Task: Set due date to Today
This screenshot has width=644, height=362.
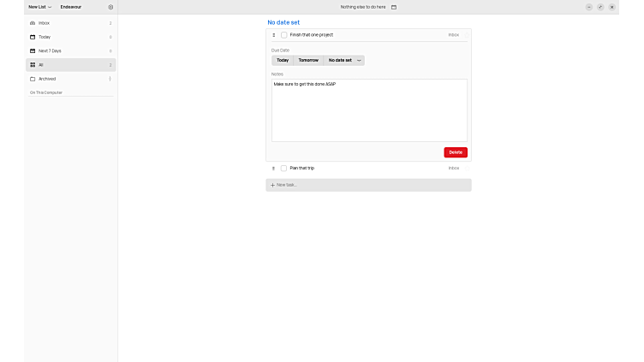Action: point(283,61)
